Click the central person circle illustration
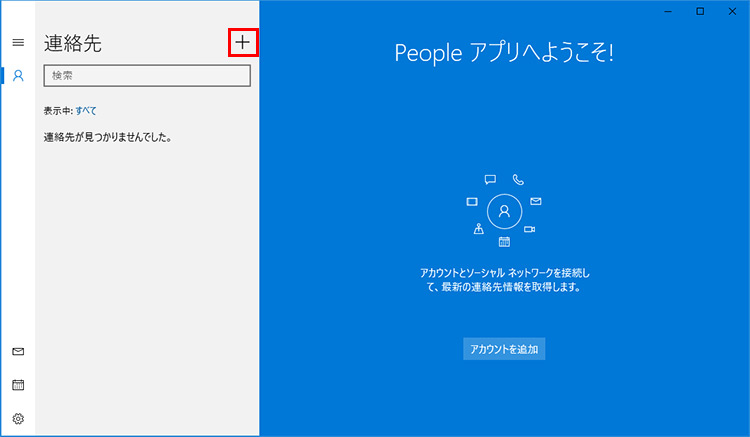Screen dimensions: 750x437 coord(504,211)
